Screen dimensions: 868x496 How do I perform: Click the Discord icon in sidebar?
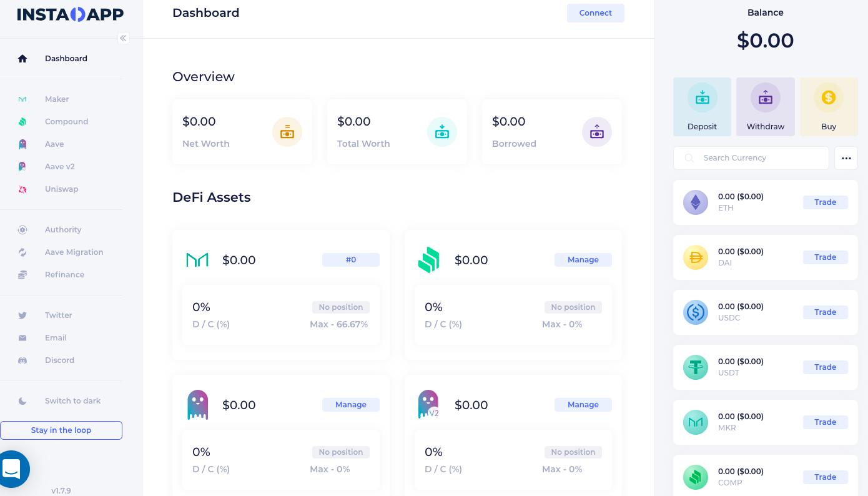click(22, 360)
